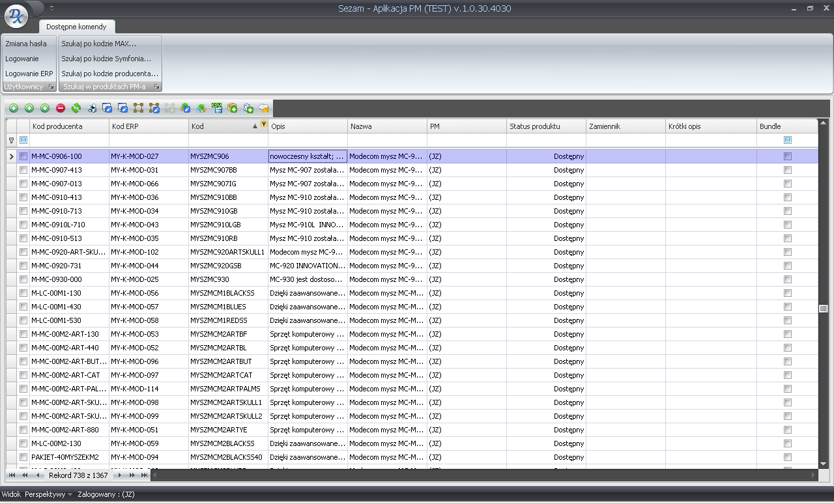Select cell MYSZMCM2ARTPALMS
This screenshot has height=504, width=834.
tap(228, 389)
